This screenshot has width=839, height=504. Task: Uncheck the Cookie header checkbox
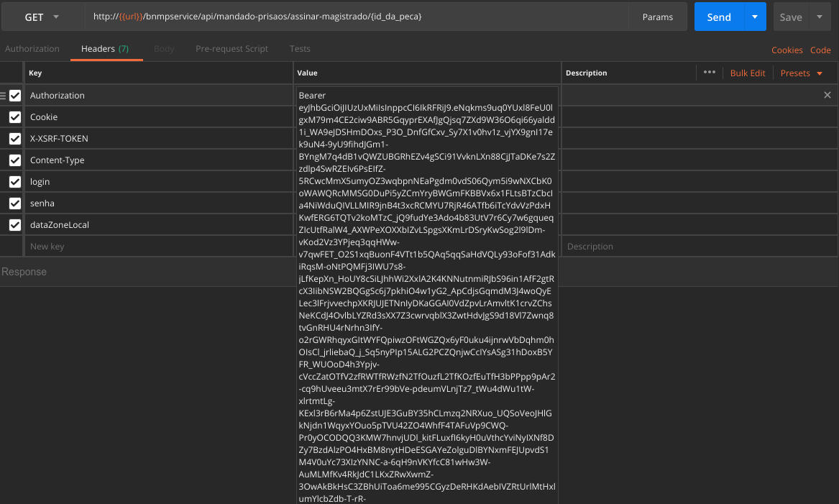pos(15,117)
